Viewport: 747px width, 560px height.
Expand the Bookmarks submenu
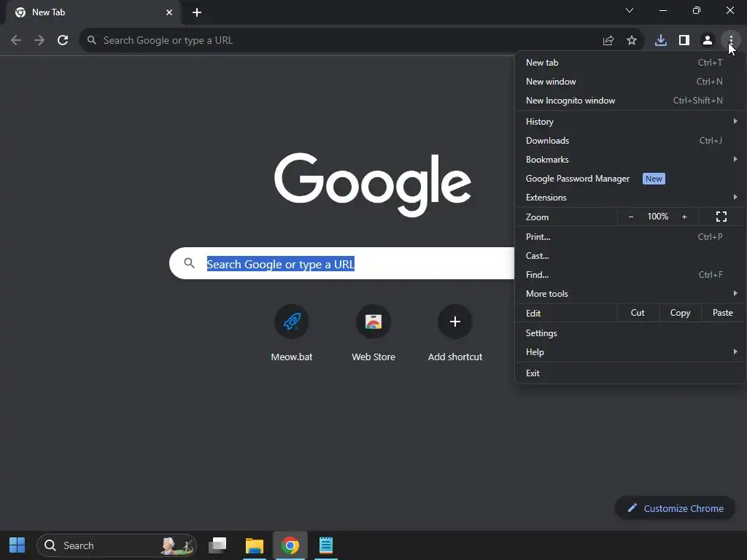(630, 160)
